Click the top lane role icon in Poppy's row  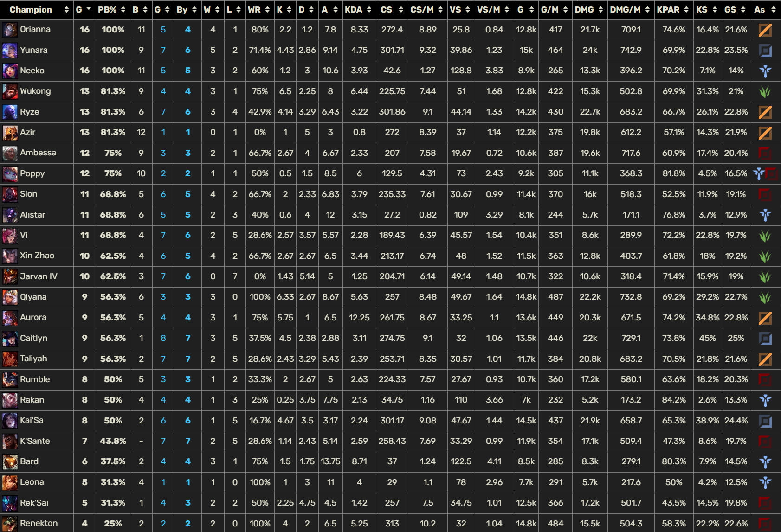pyautogui.click(x=772, y=173)
